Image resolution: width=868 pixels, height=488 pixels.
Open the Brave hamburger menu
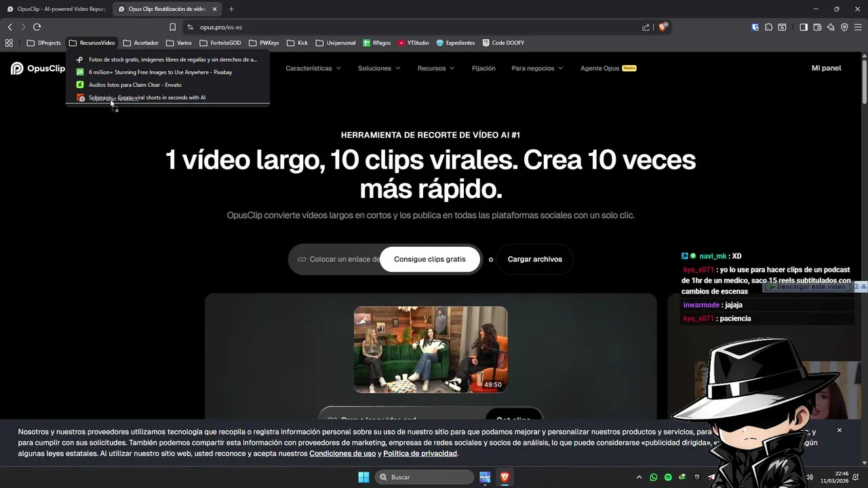point(858,27)
